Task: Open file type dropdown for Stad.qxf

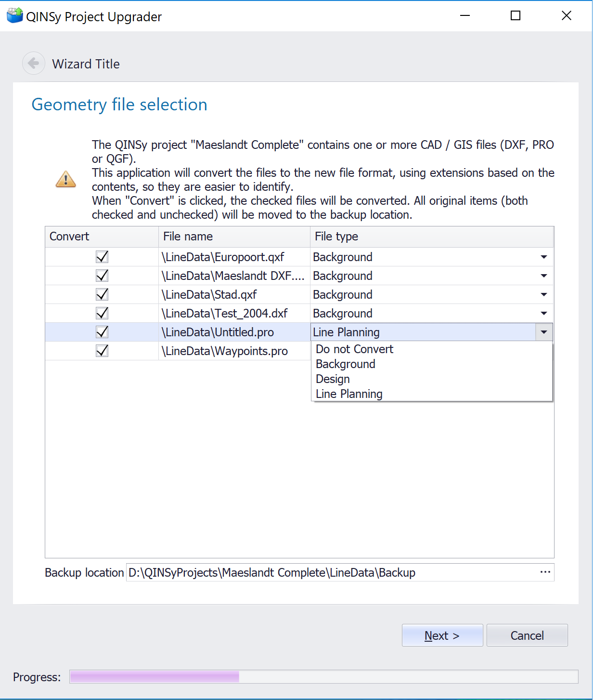Action: pos(543,294)
